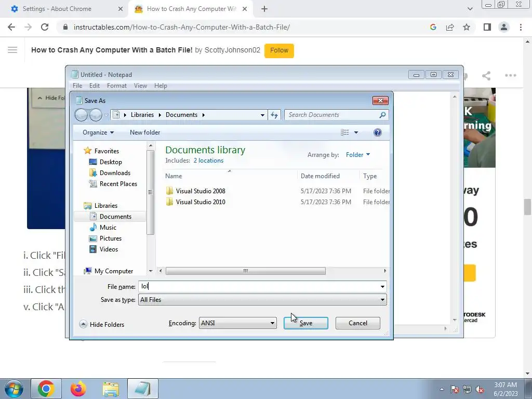Open Chrome side panel icon
532x399 pixels.
click(487, 27)
